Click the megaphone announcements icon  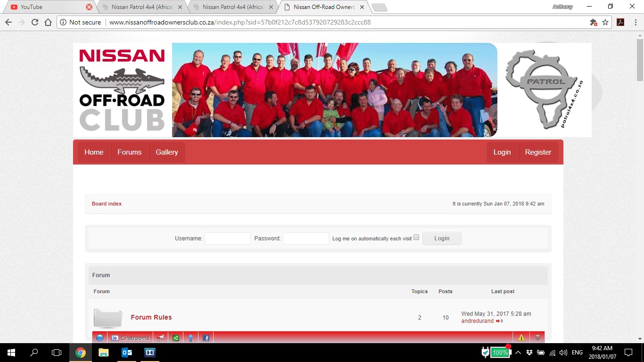coord(161,337)
